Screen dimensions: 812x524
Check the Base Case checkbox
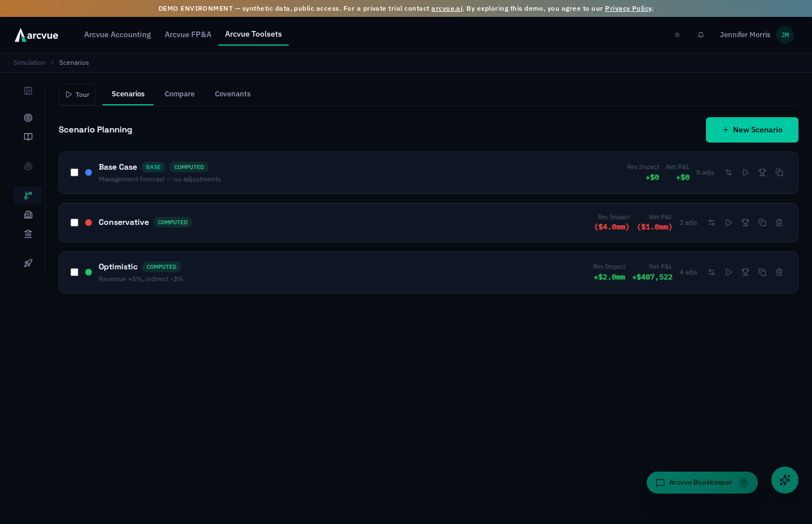(x=74, y=172)
